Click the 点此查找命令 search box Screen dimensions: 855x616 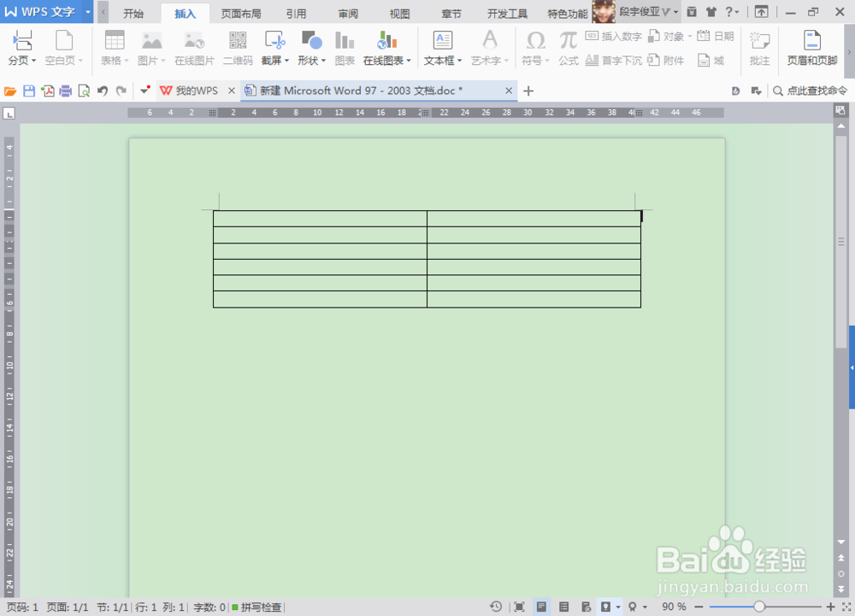(811, 91)
